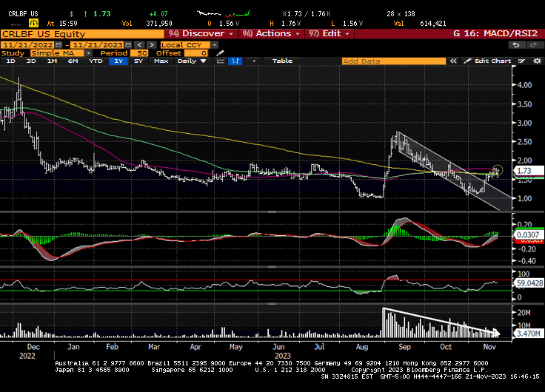545x392 pixels.
Task: Click the undo arrow button
Action: (x=516, y=45)
